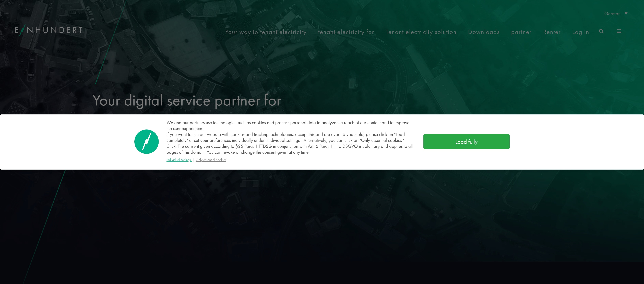Open the Renter menu item

coord(552,32)
